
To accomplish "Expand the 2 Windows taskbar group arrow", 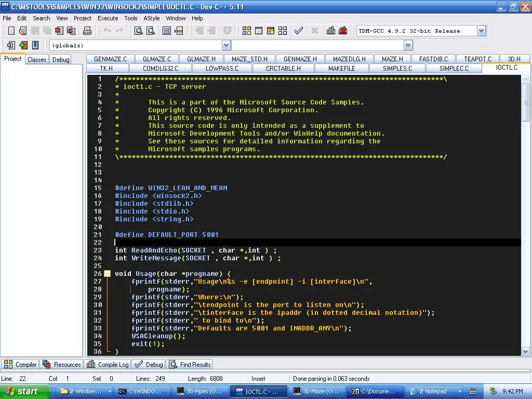I will click(110, 392).
